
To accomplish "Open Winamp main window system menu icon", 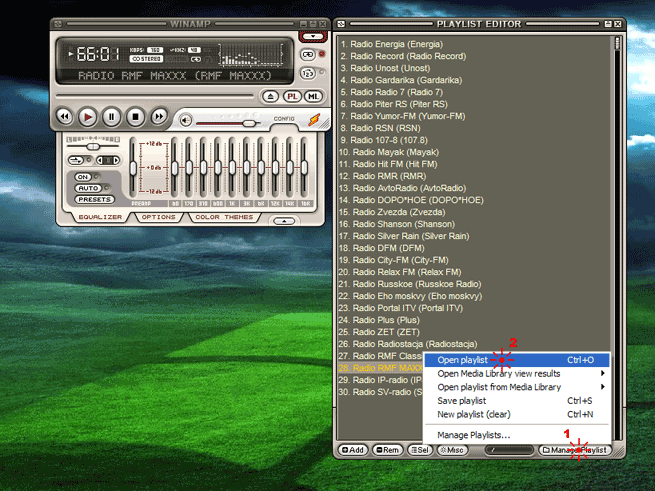I will tap(58, 24).
